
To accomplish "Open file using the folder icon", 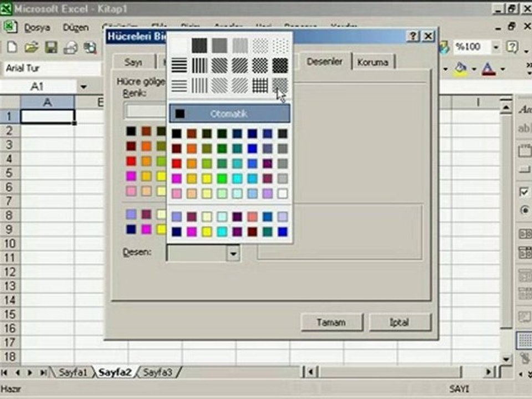I will tap(32, 47).
